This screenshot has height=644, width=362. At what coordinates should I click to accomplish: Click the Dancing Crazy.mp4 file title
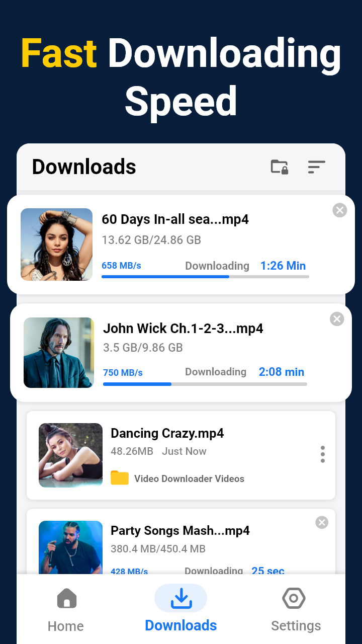tap(167, 433)
